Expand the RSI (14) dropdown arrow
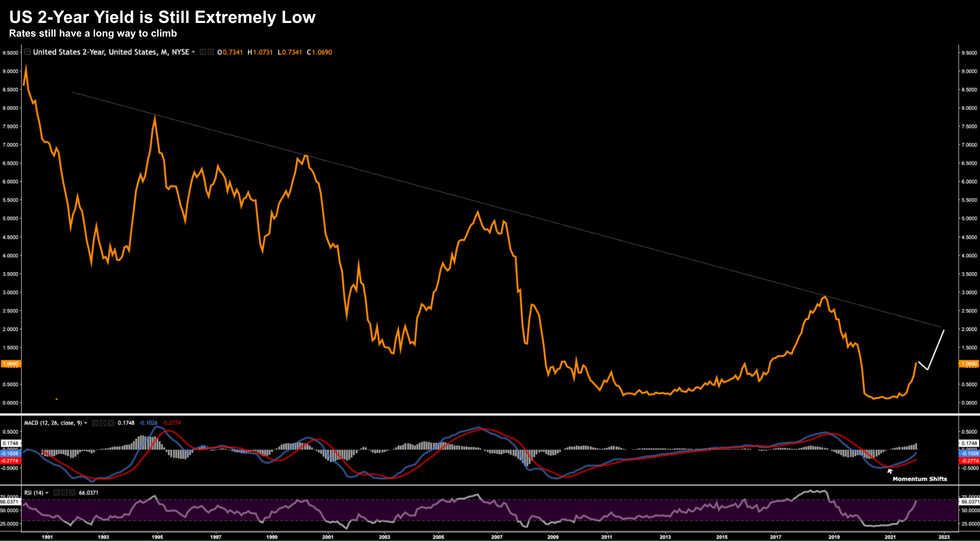The width and height of the screenshot is (980, 541). pos(47,493)
